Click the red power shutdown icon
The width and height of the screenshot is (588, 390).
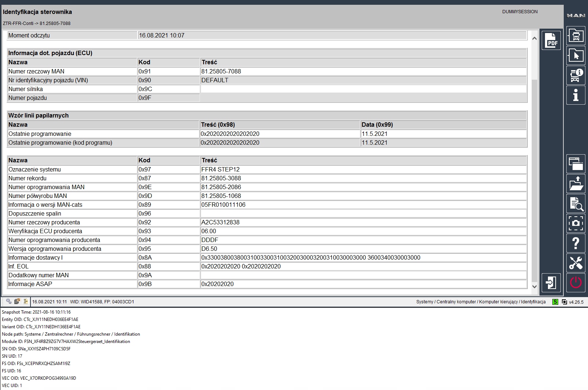[576, 283]
